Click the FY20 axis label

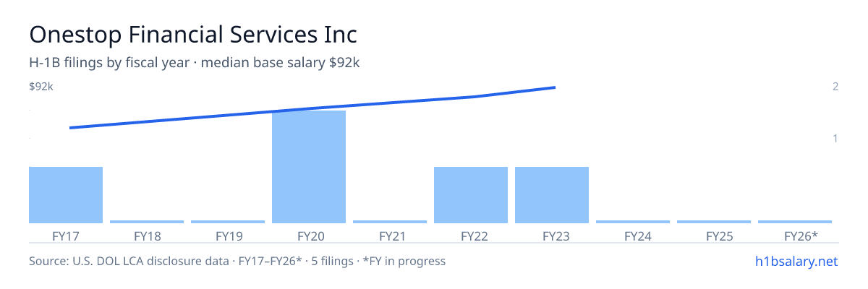pyautogui.click(x=309, y=236)
